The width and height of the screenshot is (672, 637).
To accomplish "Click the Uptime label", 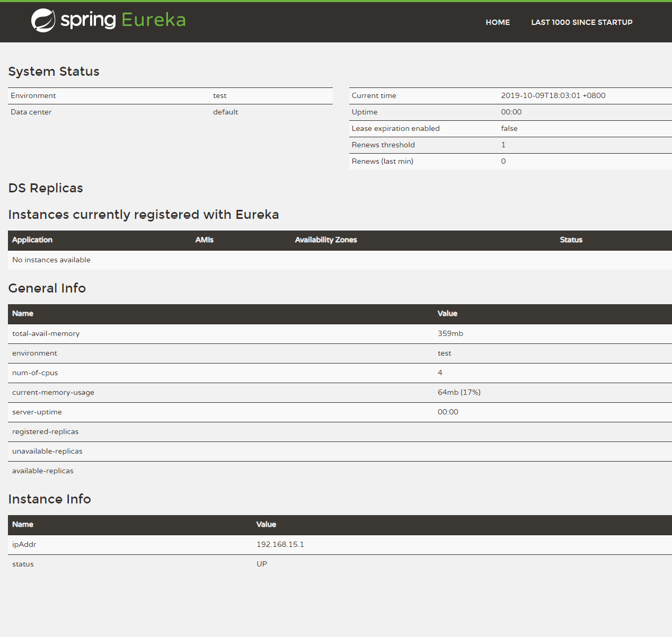I will click(365, 112).
